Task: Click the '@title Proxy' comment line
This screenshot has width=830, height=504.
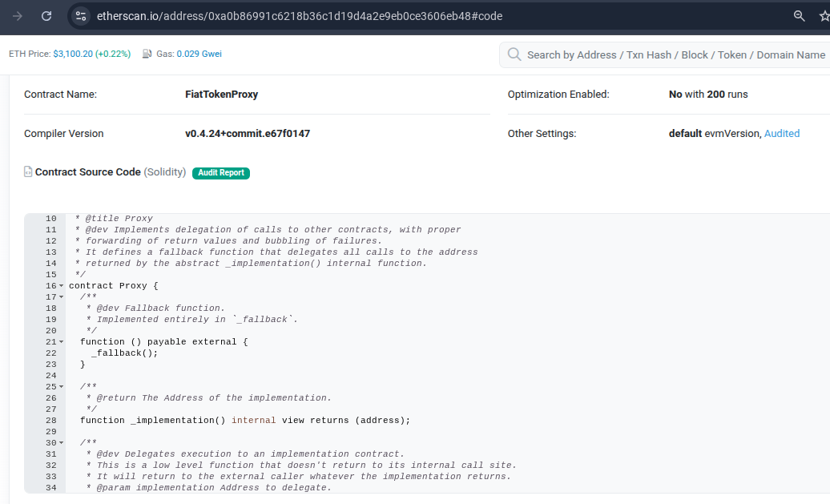Action: pyautogui.click(x=113, y=218)
